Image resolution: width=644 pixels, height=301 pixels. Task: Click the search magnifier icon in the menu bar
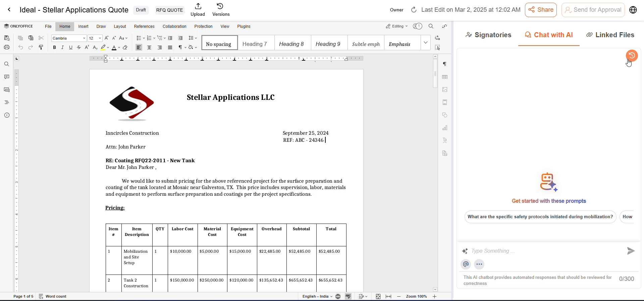point(431,26)
